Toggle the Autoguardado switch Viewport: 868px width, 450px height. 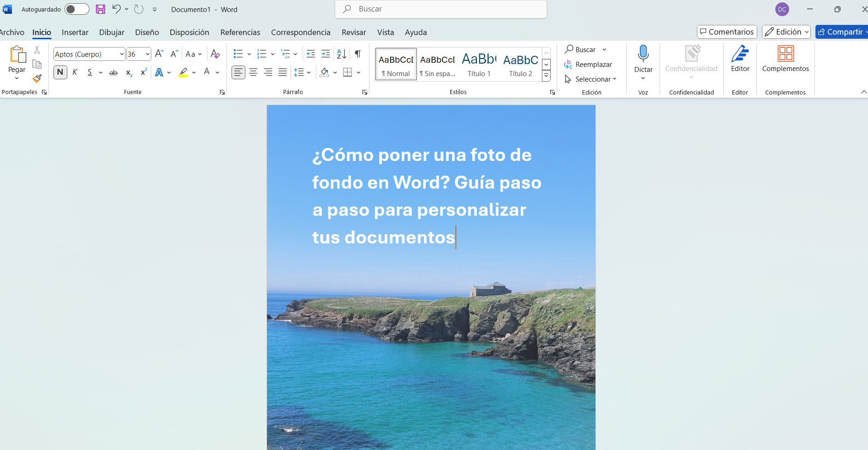click(x=77, y=9)
